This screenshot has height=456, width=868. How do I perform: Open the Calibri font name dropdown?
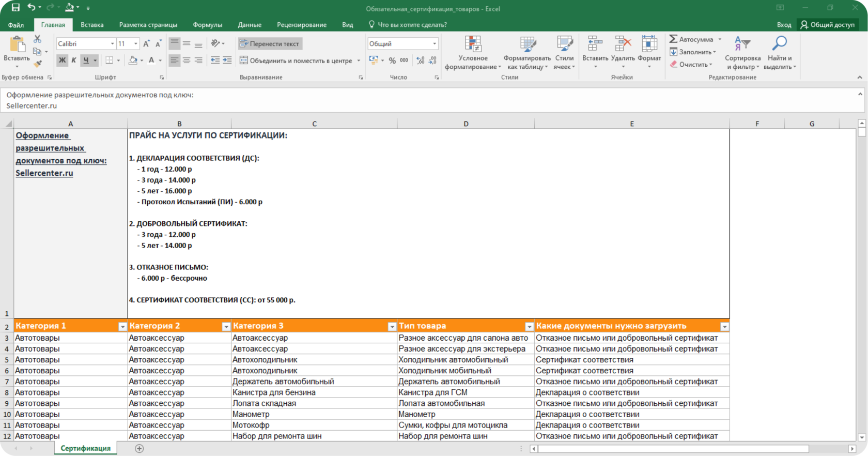112,44
